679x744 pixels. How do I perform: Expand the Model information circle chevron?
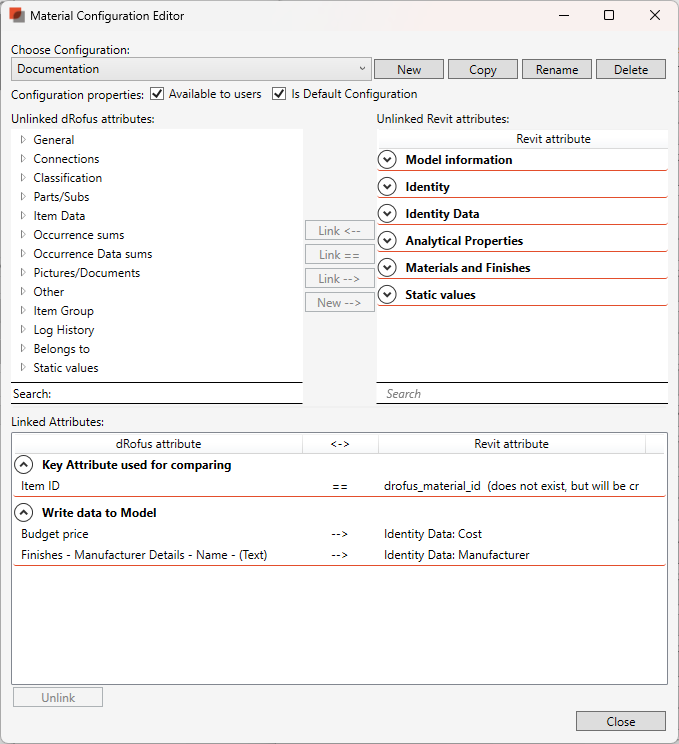[388, 160]
